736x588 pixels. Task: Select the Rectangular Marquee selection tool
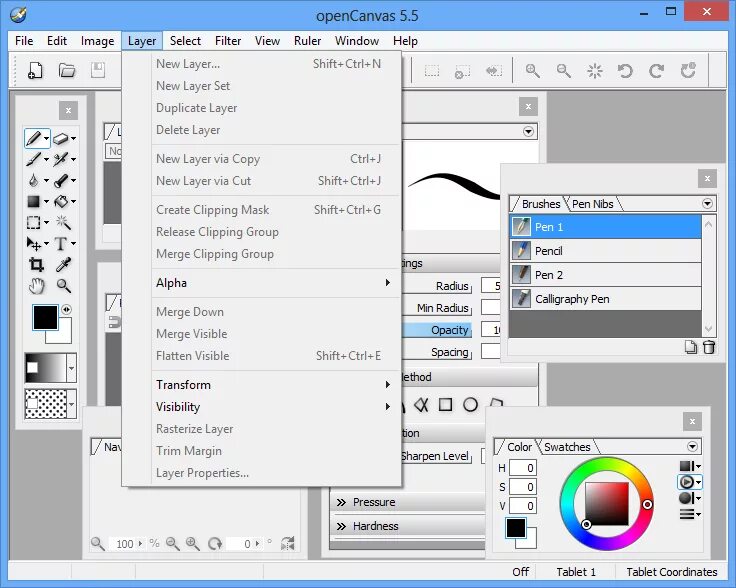tap(33, 222)
